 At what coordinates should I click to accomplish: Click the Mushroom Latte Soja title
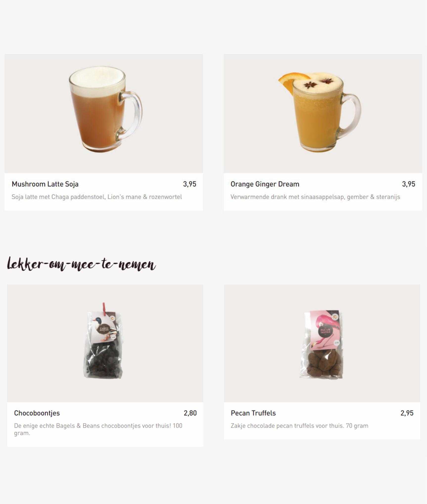[45, 184]
